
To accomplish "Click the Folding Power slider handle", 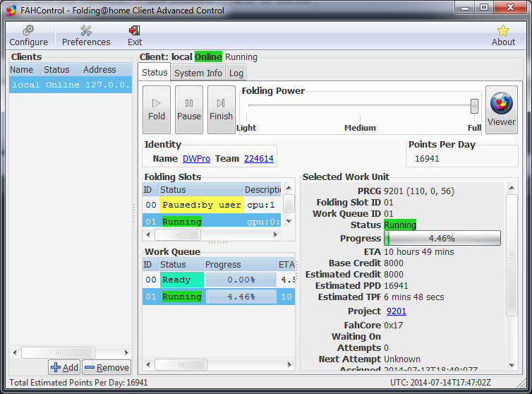I will [x=474, y=107].
